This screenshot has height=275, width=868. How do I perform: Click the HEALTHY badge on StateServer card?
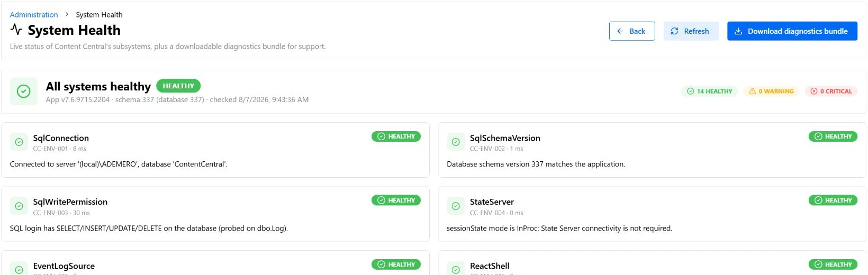833,200
